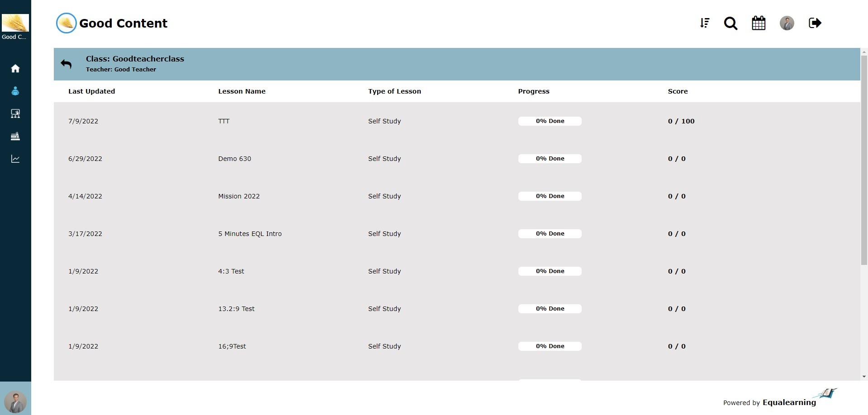Click the date 4/14/2022
The image size is (868, 415).
pyautogui.click(x=85, y=196)
